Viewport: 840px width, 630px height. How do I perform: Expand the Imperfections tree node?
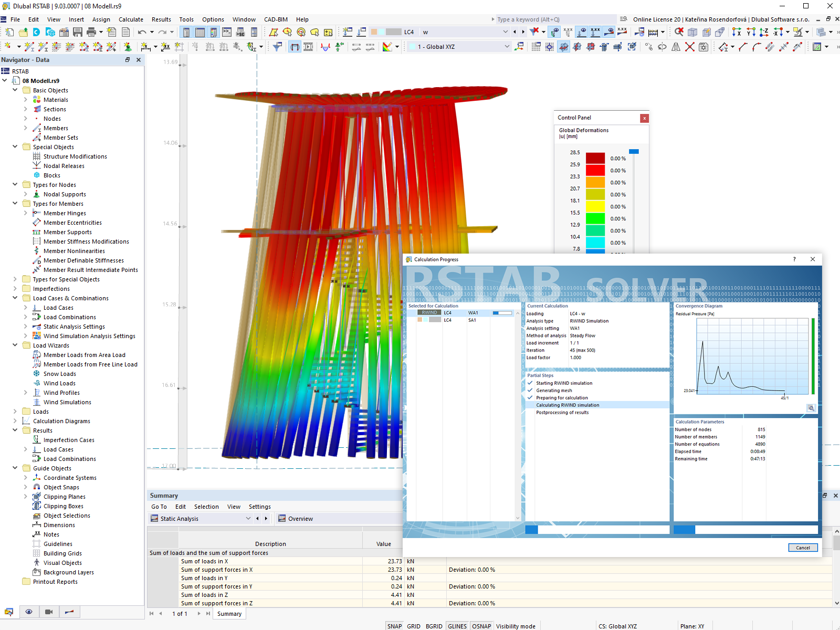point(15,289)
